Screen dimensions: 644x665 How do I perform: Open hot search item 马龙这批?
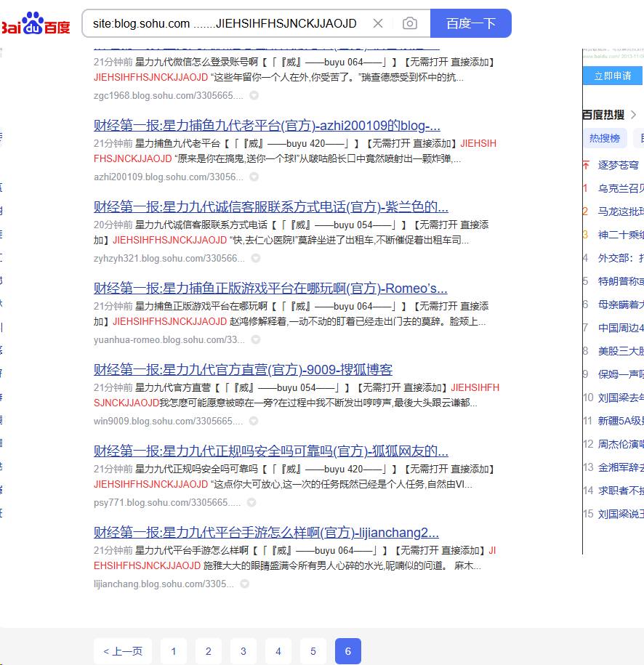621,211
